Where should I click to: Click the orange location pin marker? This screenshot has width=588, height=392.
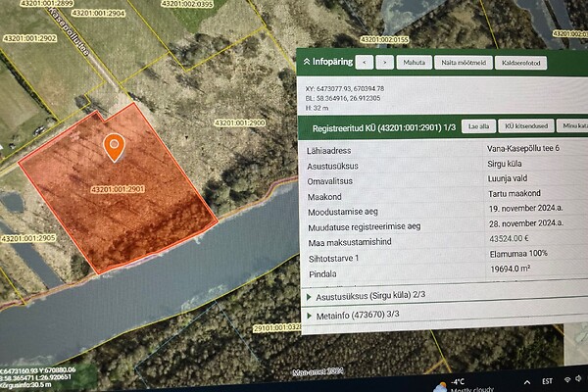tap(115, 147)
